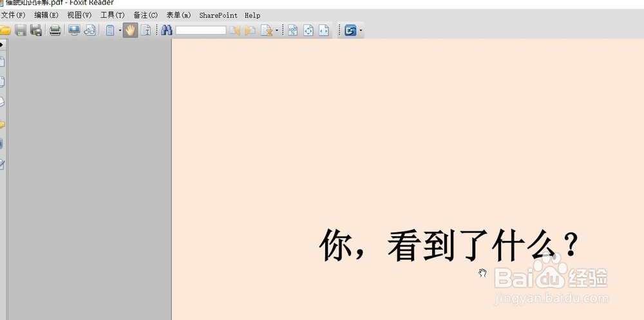The width and height of the screenshot is (644, 320).
Task: Select the text selection tool
Action: point(146,30)
